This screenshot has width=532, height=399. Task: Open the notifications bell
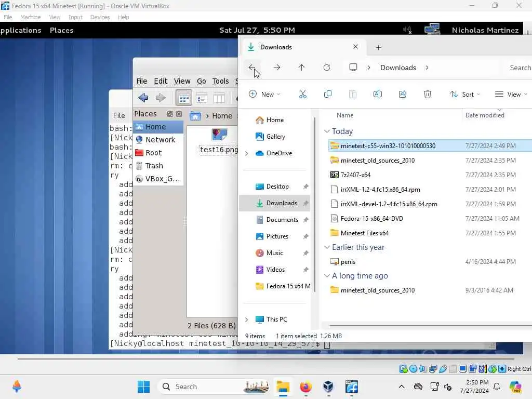coord(496,387)
